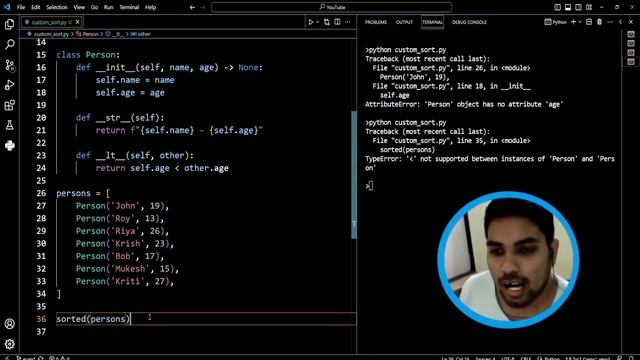The image size is (640, 360).
Task: Switch to the OUTPUT panel tab
Action: tap(404, 22)
